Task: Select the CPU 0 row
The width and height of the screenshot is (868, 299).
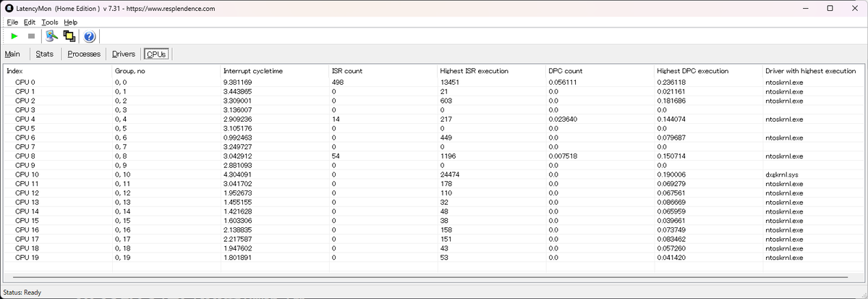Action: [x=433, y=83]
